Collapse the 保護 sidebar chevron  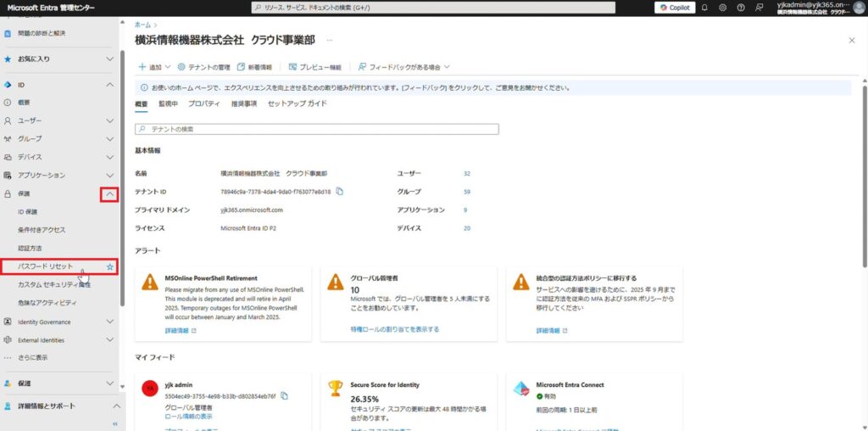[109, 194]
